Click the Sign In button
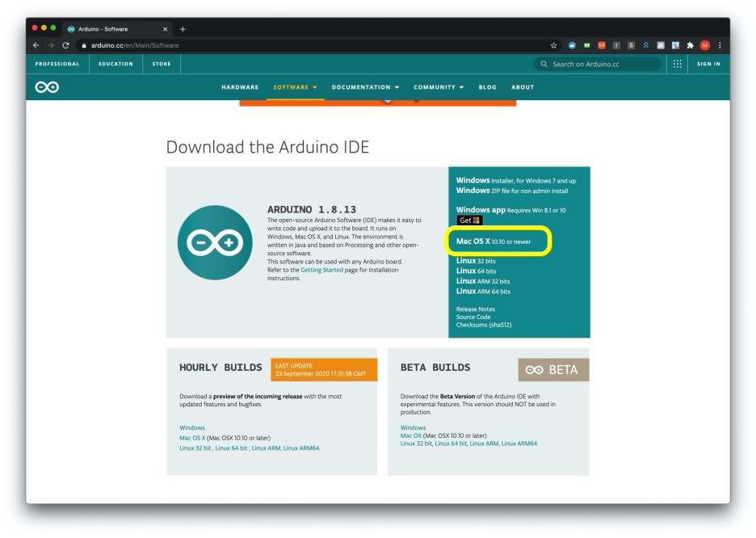 [x=708, y=64]
